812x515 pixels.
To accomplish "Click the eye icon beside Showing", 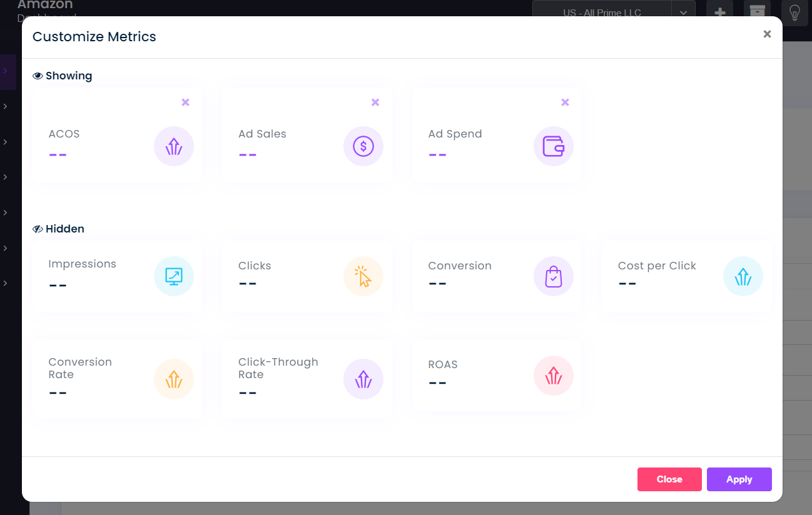I will coord(38,76).
